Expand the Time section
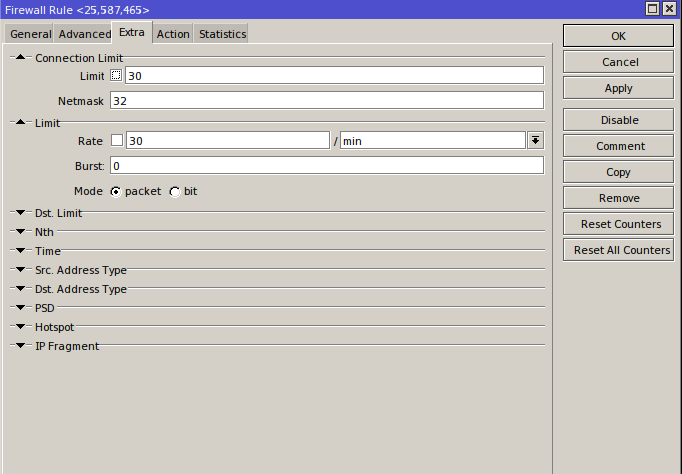This screenshot has height=474, width=682. coord(20,250)
